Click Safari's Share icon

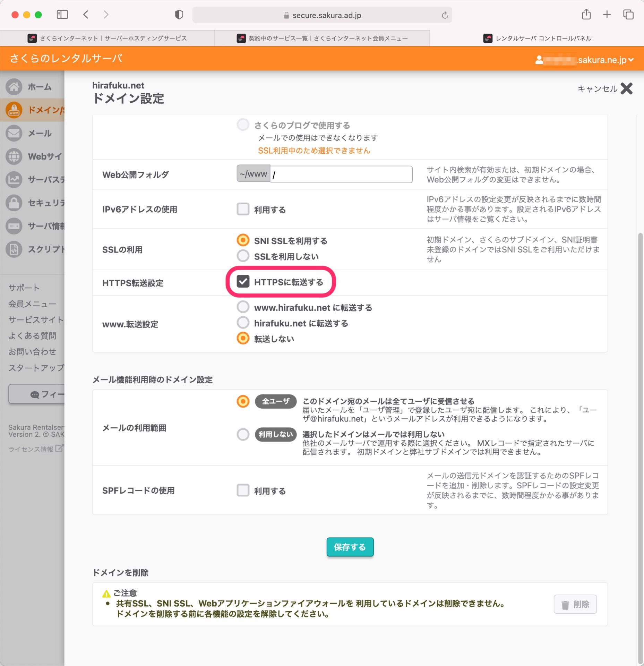[586, 15]
